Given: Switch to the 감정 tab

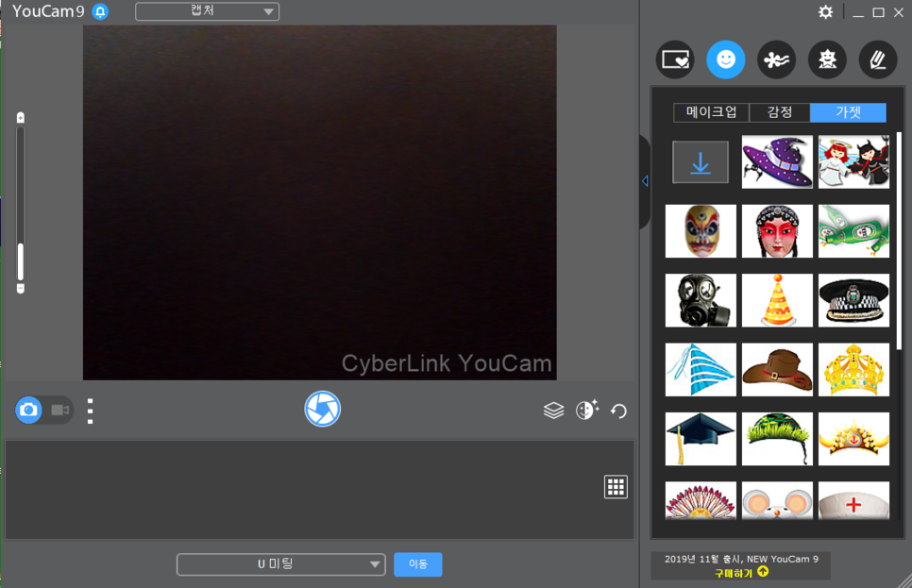Looking at the screenshot, I should (x=780, y=112).
